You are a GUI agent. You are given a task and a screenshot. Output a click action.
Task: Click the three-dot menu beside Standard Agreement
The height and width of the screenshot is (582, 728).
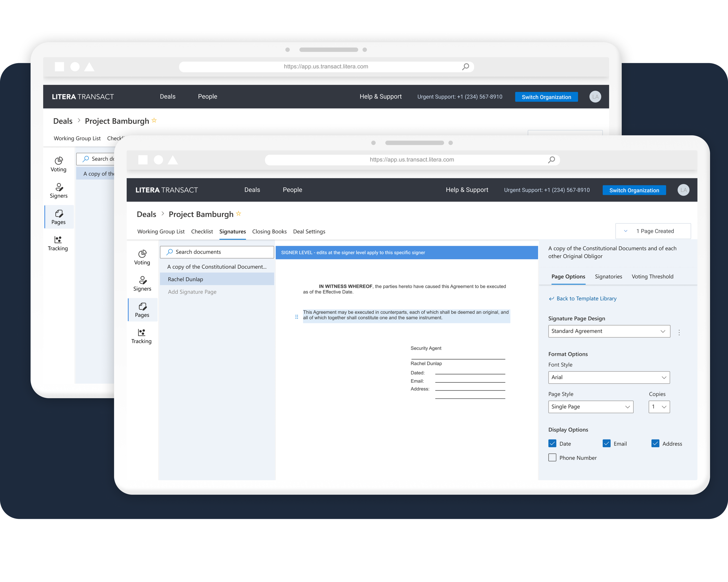click(679, 332)
